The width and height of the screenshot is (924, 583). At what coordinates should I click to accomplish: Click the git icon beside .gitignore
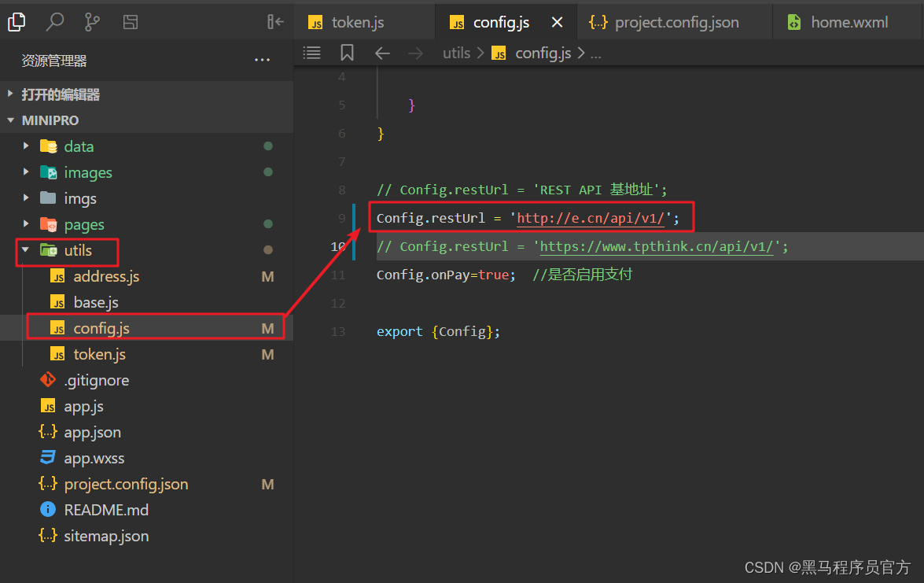click(48, 380)
